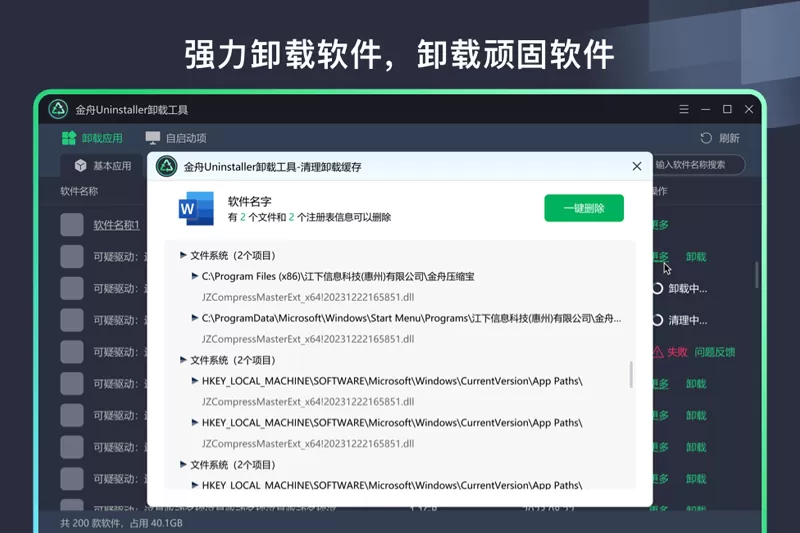Screen dimensions: 800x533
Task: Click the 卸载中... status text
Action: pyautogui.click(x=687, y=289)
